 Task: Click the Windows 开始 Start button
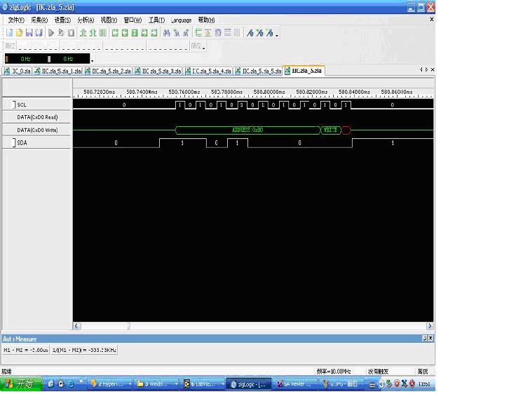pos(19,384)
